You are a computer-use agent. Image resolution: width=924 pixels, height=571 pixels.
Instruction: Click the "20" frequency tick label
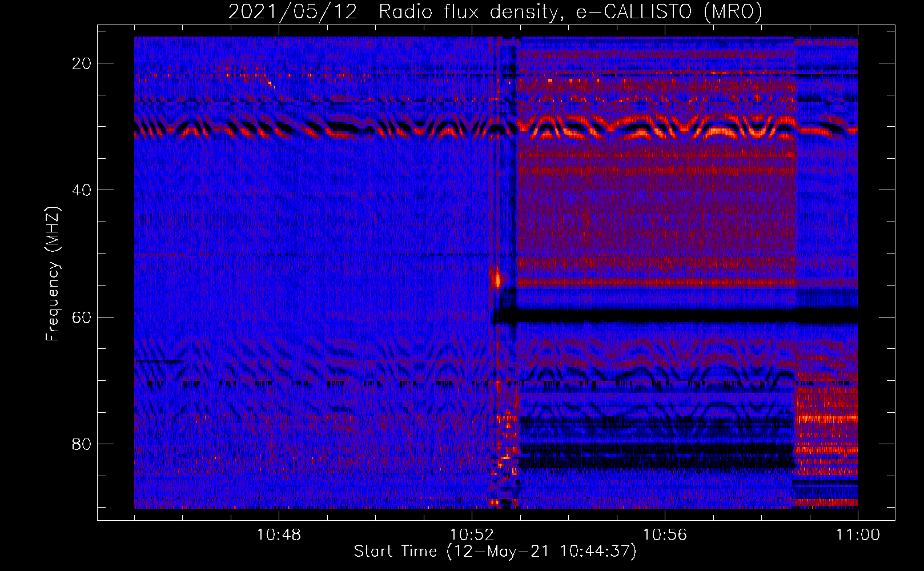[x=82, y=63]
